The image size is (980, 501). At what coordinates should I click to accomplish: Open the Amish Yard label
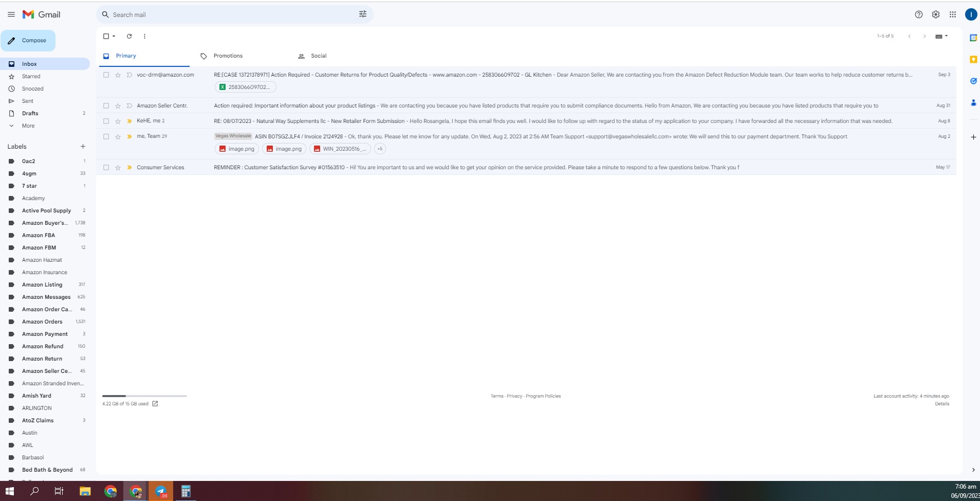[36, 396]
